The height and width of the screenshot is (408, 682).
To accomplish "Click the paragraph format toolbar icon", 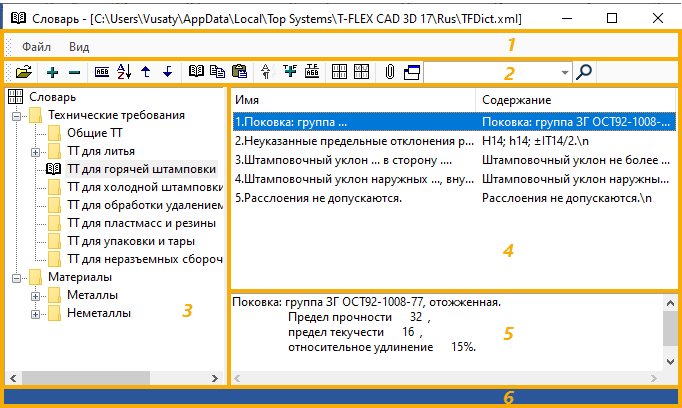I will [x=266, y=71].
